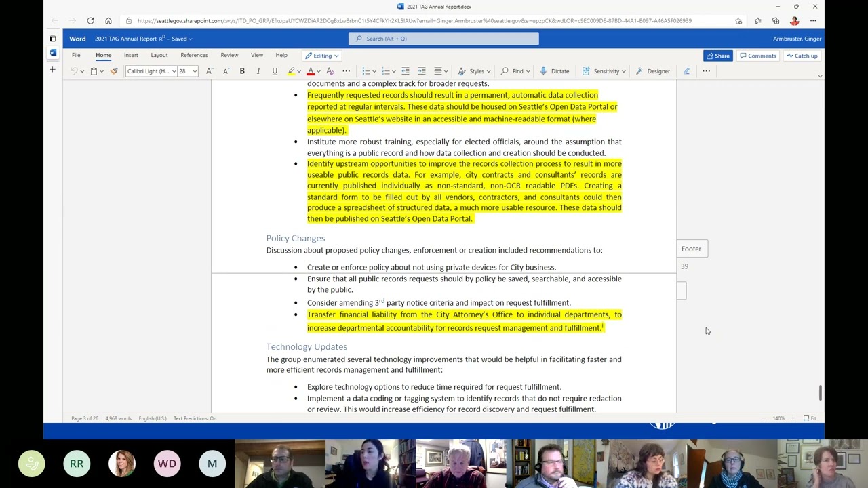The height and width of the screenshot is (488, 868).
Task: Launch the Designer pane
Action: [x=652, y=71]
